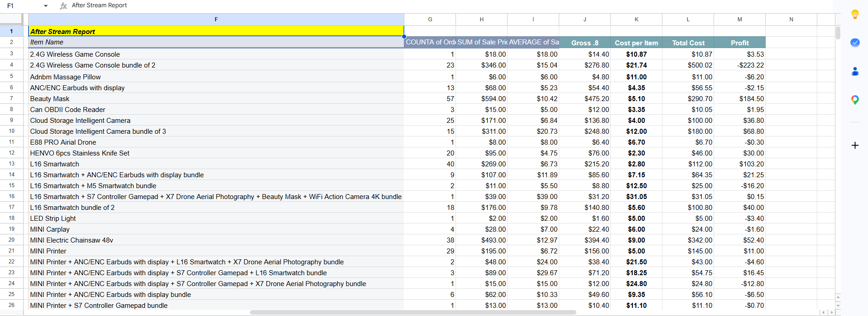Open Google Maps from the side panel
The image size is (868, 316).
855,100
